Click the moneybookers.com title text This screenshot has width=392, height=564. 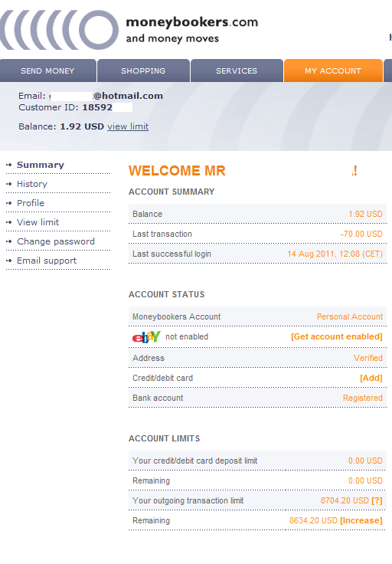click(x=192, y=22)
